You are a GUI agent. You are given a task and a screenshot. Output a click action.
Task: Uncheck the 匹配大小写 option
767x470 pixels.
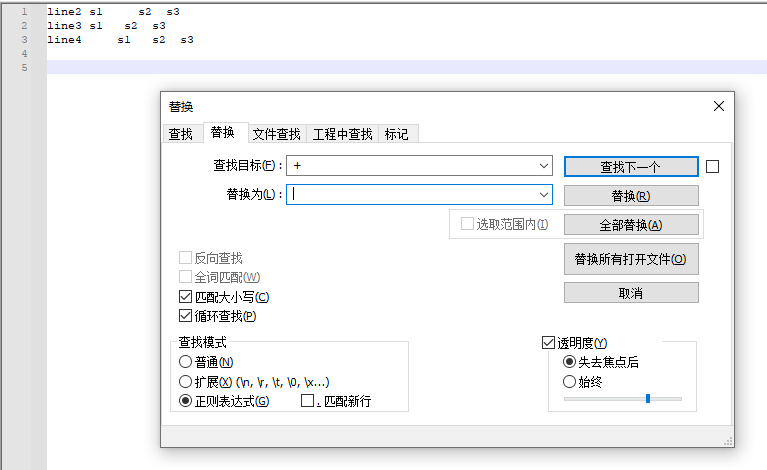[x=185, y=297]
